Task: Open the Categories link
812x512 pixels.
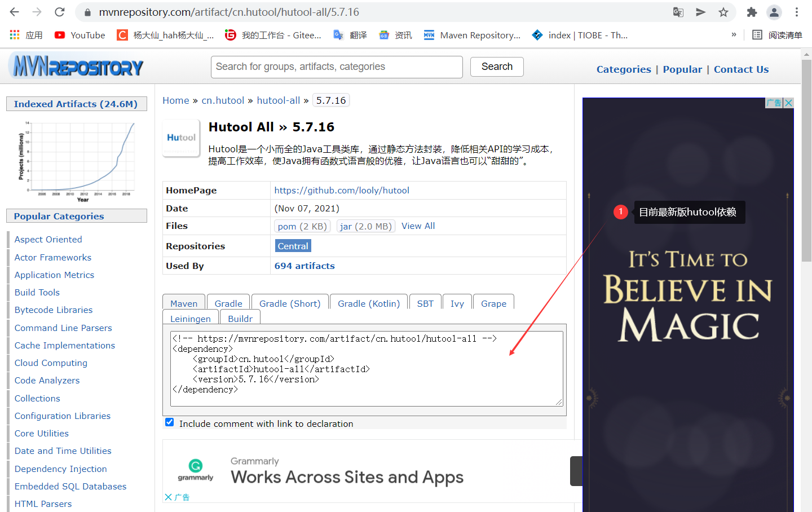Action: click(x=624, y=69)
